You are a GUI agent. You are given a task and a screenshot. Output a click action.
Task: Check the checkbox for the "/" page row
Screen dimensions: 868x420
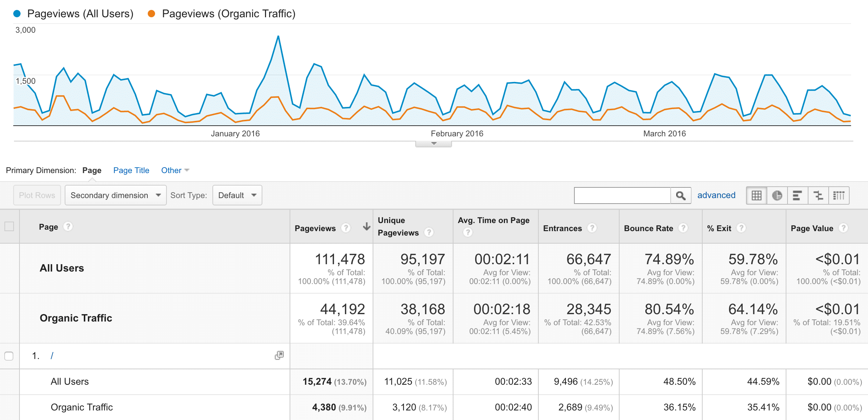click(9, 356)
